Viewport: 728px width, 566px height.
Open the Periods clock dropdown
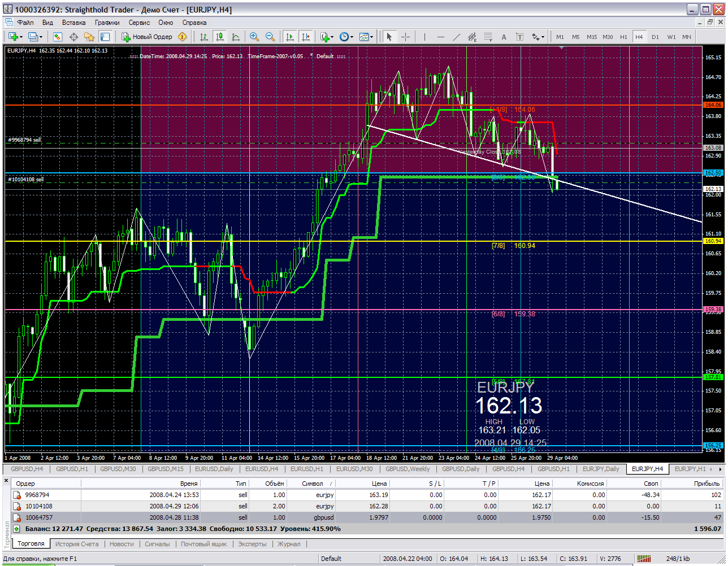click(x=346, y=37)
